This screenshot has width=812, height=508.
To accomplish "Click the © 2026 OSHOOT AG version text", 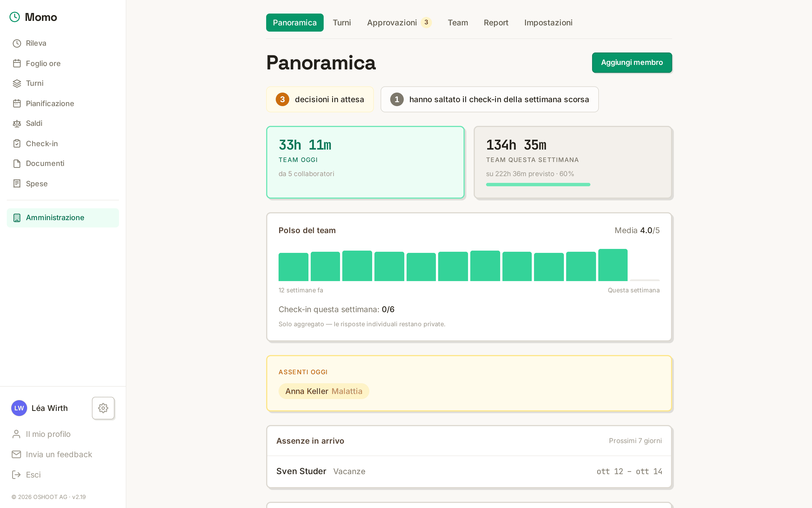I will click(49, 497).
